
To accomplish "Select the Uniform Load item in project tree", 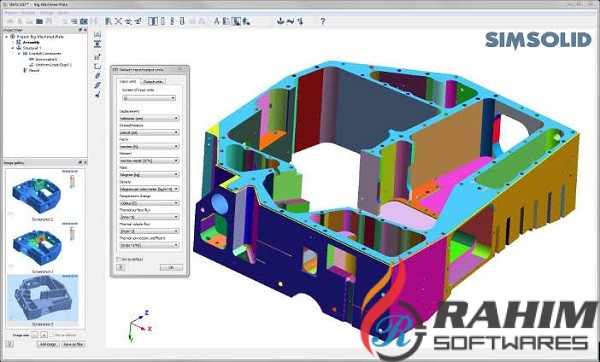I will [53, 65].
